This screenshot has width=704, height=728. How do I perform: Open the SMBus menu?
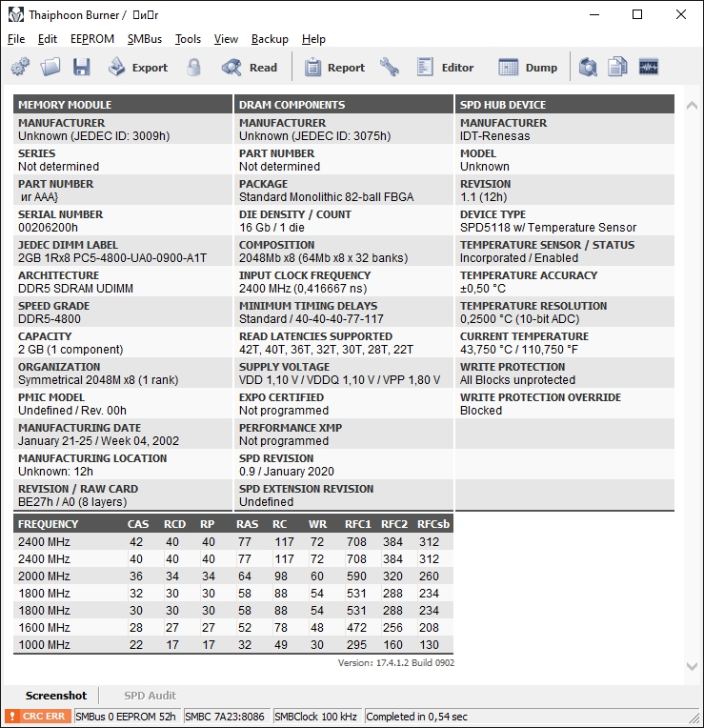(145, 39)
